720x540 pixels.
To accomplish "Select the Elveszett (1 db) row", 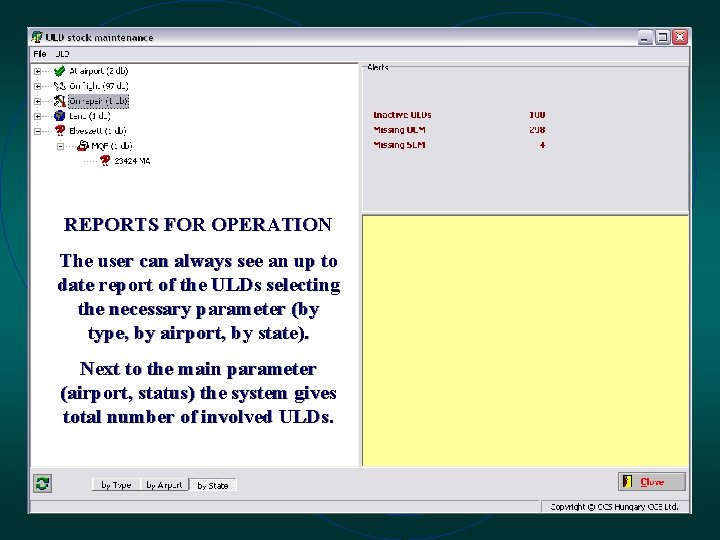I will (x=97, y=131).
